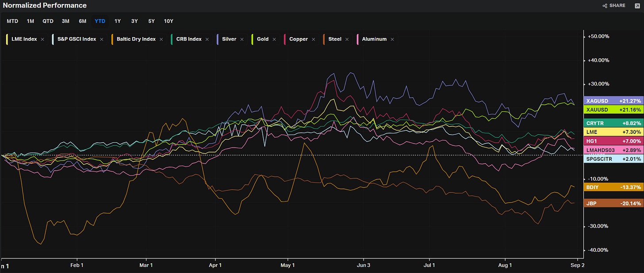Click the +40.00% axis label
644x273 pixels.
tap(598, 60)
